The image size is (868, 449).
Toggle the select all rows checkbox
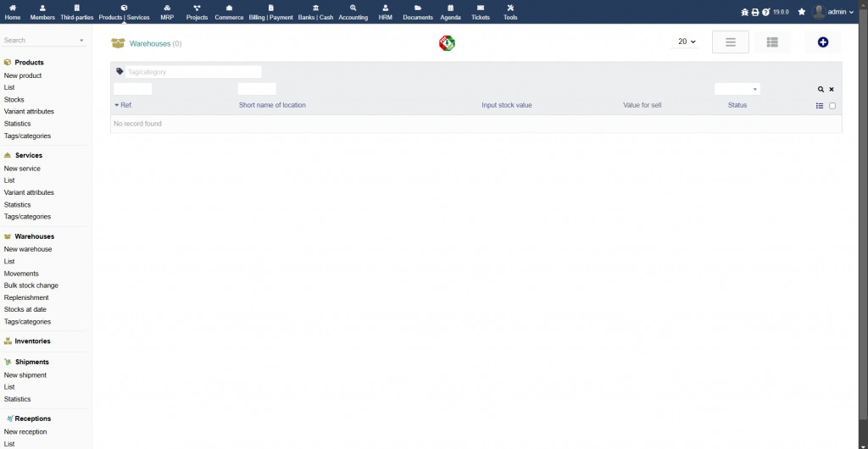point(832,106)
